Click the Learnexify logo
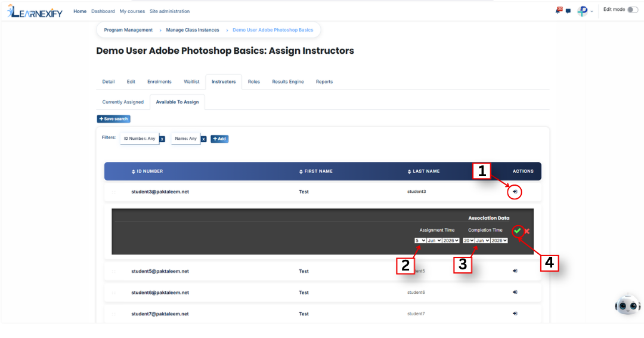 (35, 11)
